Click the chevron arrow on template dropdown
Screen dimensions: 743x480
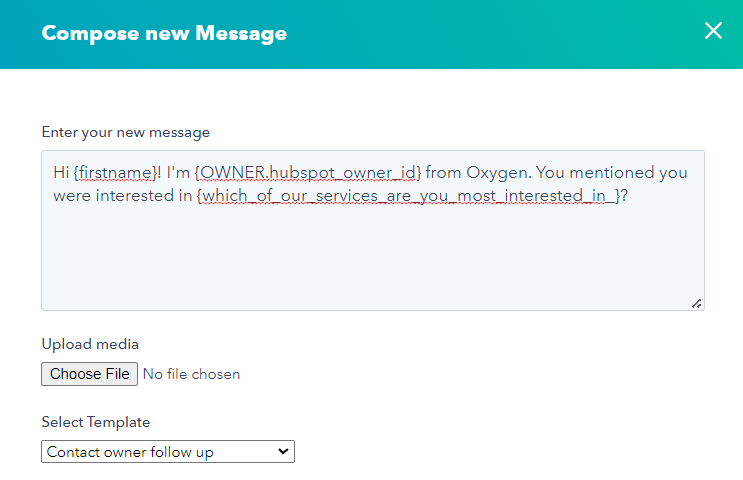(x=283, y=452)
